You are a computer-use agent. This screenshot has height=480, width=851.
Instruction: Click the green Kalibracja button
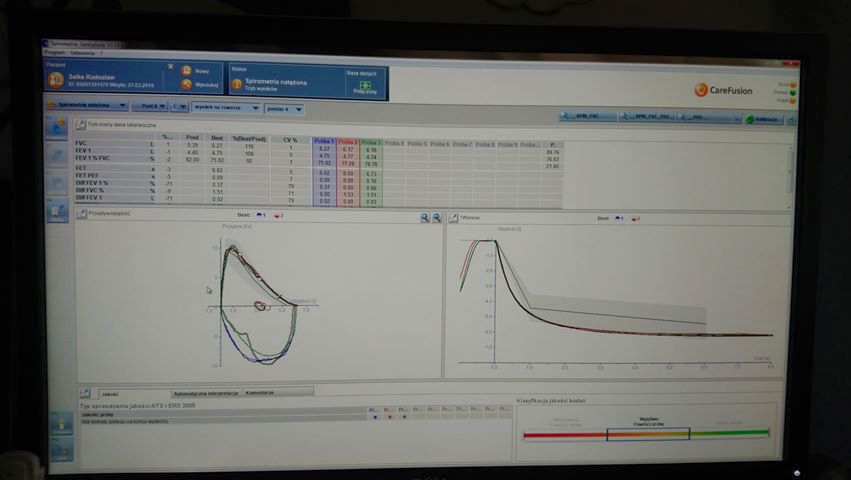pyautogui.click(x=764, y=118)
